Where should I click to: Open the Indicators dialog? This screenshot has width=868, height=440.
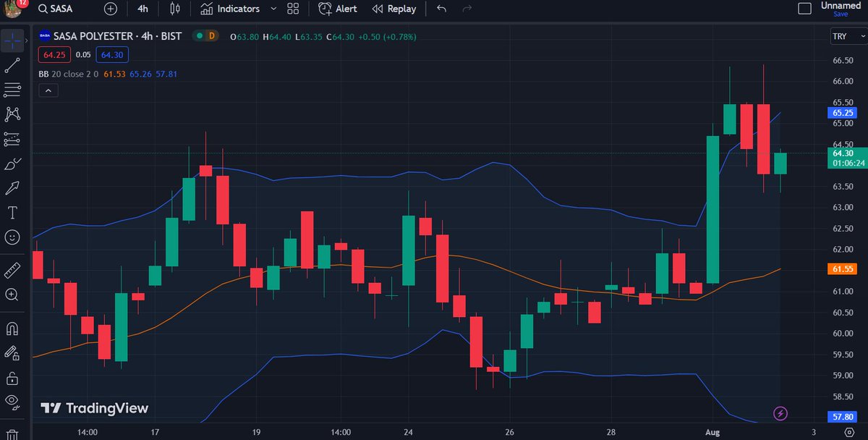(229, 9)
